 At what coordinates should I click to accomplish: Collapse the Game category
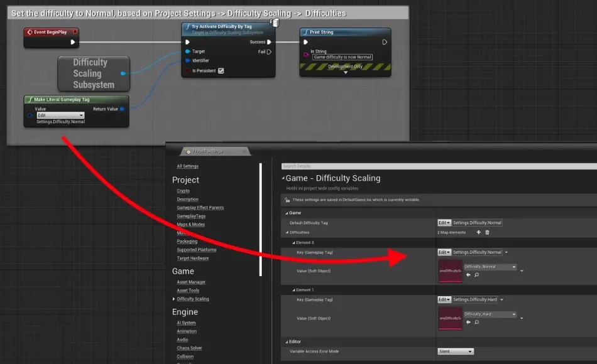tap(287, 213)
